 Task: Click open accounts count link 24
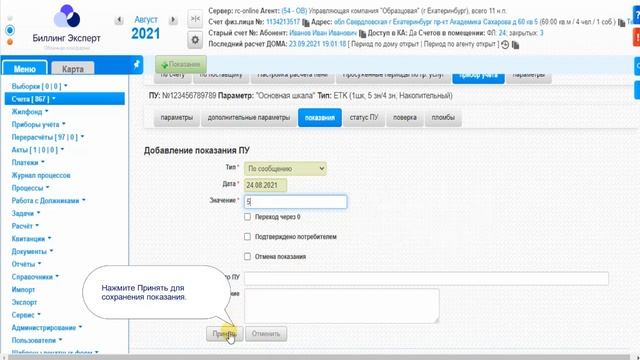point(502,33)
